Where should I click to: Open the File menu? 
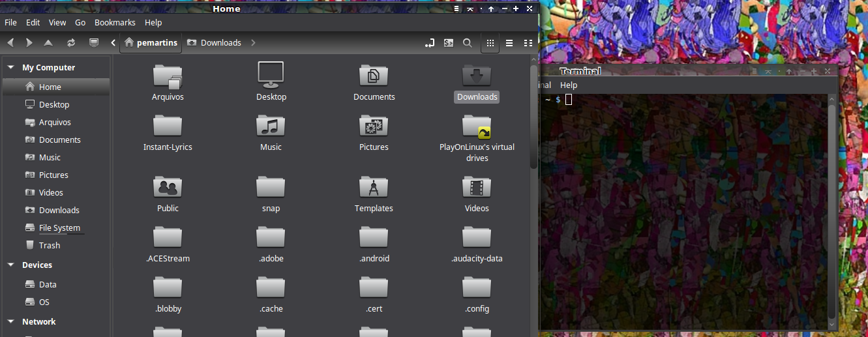point(10,22)
